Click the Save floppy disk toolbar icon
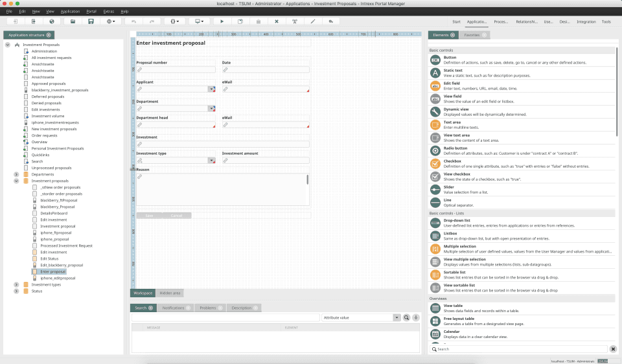This screenshot has height=364, width=622. (91, 21)
